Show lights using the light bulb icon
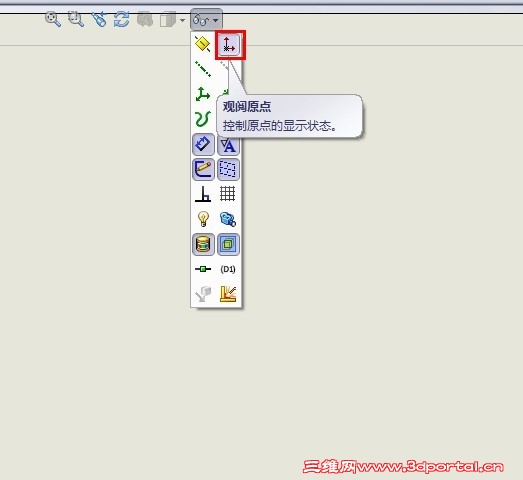This screenshot has width=523, height=480. pos(203,219)
